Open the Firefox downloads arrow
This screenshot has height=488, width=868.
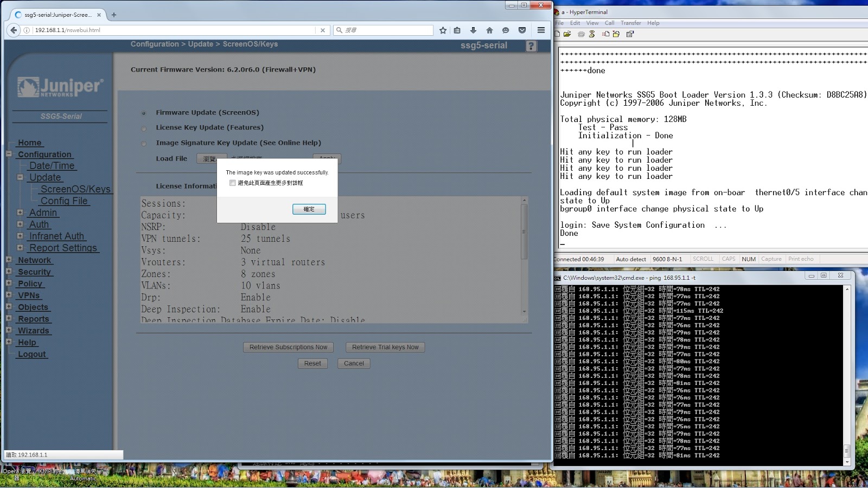(473, 30)
